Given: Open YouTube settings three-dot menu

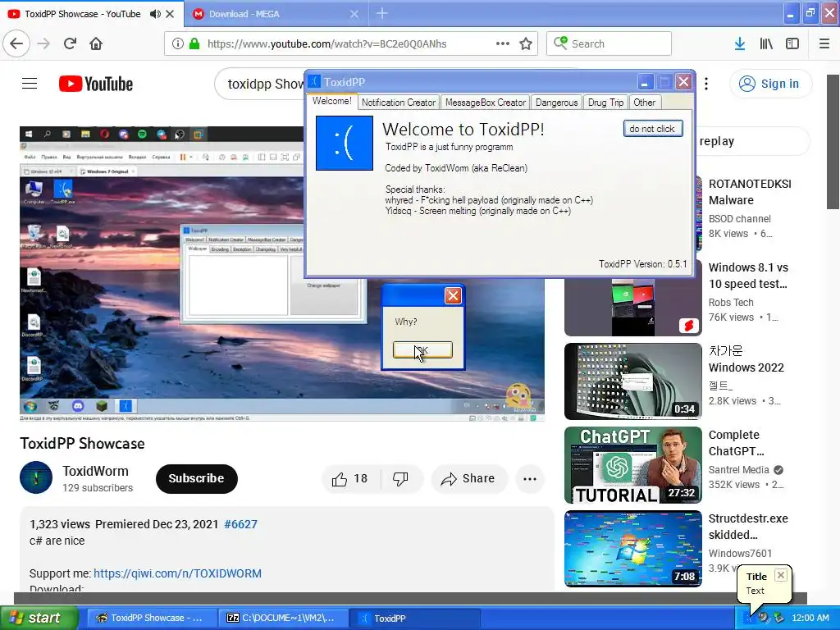Looking at the screenshot, I should [706, 84].
